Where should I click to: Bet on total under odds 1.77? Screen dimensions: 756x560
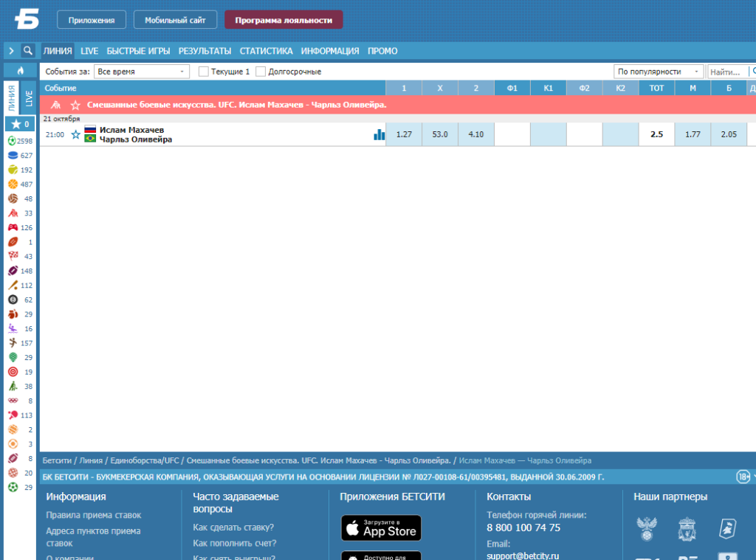tap(693, 134)
